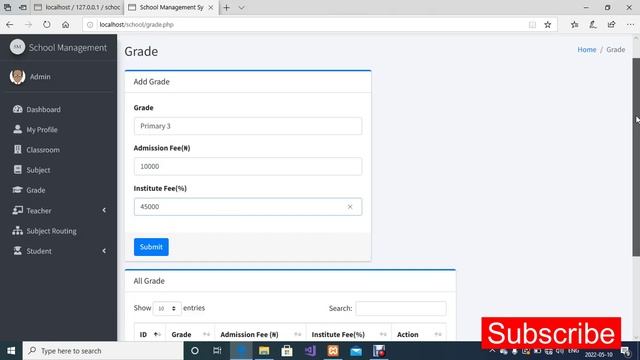Open Microsoft Store from taskbar
Screen dimensions: 640x360
click(x=287, y=351)
